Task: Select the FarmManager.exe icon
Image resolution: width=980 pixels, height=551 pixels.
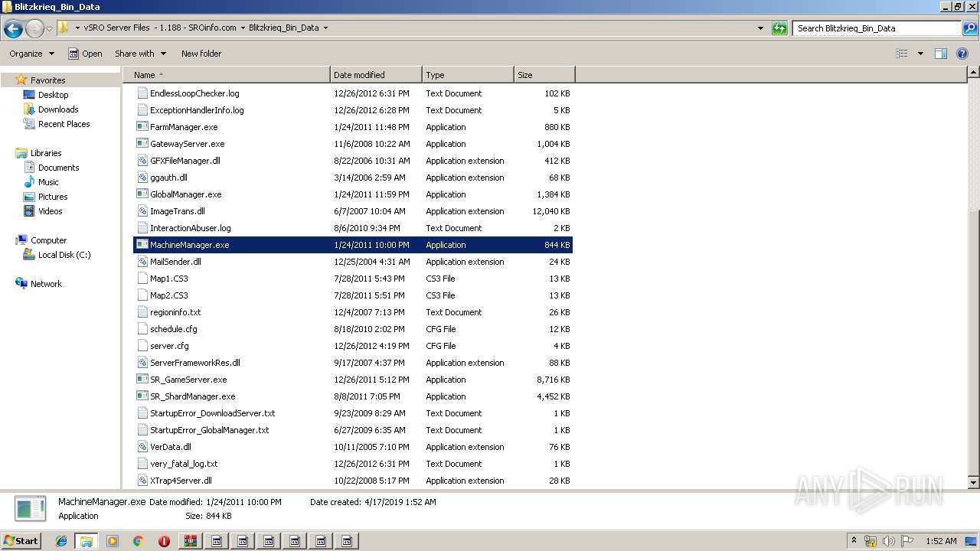Action: pos(142,127)
